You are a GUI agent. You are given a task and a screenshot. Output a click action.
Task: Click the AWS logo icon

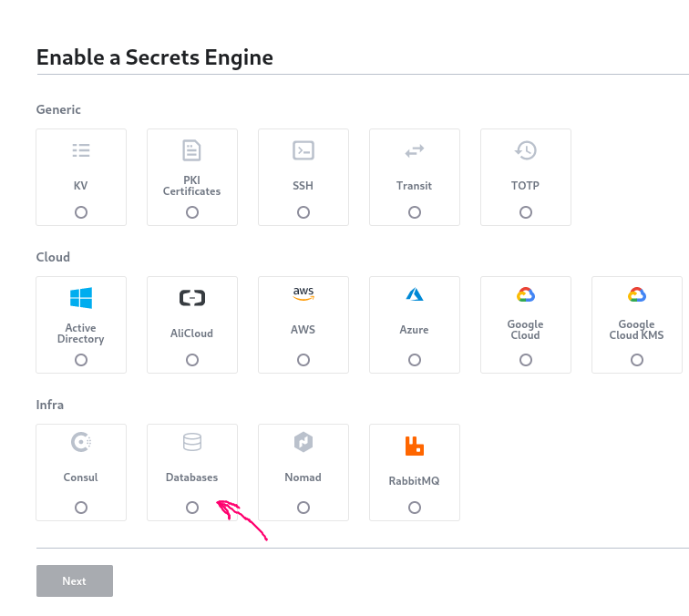(x=303, y=293)
